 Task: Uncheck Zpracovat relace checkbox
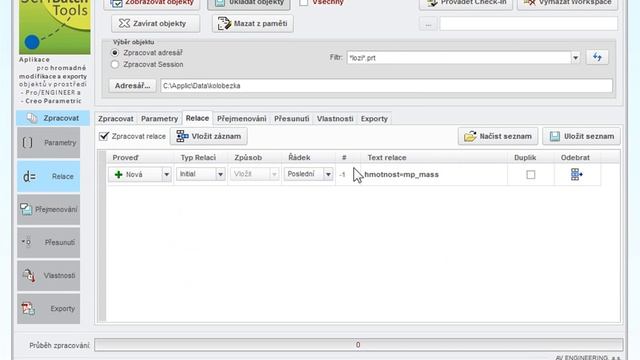coord(104,136)
